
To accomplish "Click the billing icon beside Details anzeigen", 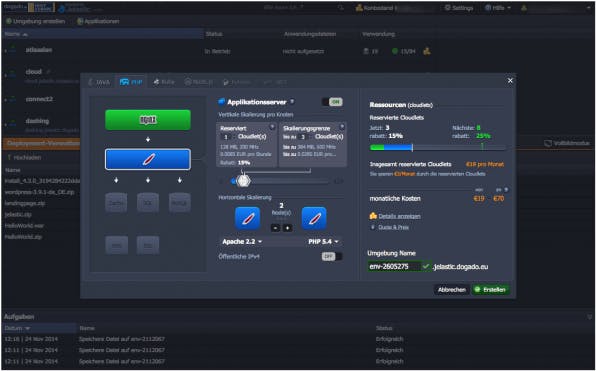I will [373, 216].
